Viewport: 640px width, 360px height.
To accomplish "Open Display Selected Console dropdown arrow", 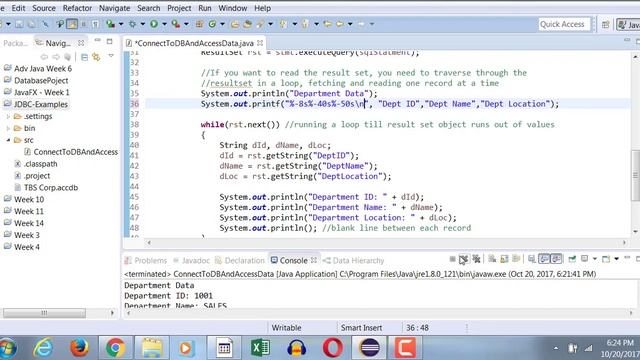I will pos(595,259).
